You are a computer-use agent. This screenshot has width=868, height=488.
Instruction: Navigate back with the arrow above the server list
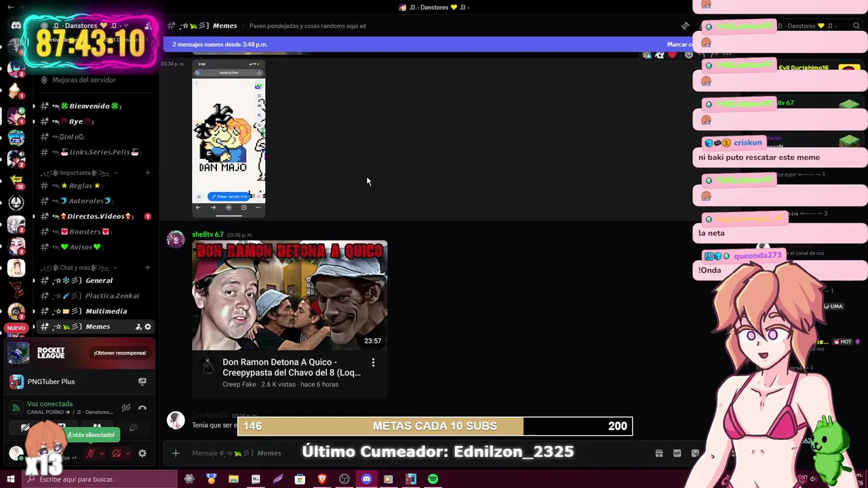coord(12,7)
